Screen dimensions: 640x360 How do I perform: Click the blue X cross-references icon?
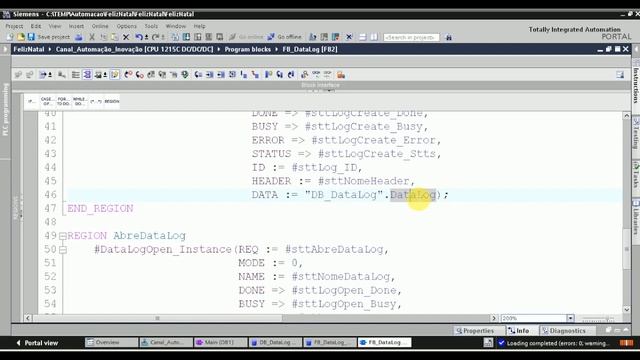(349, 37)
